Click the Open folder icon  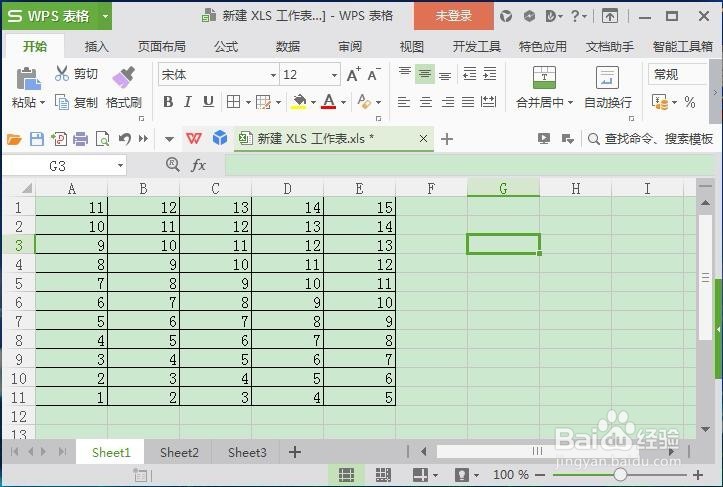(x=14, y=139)
